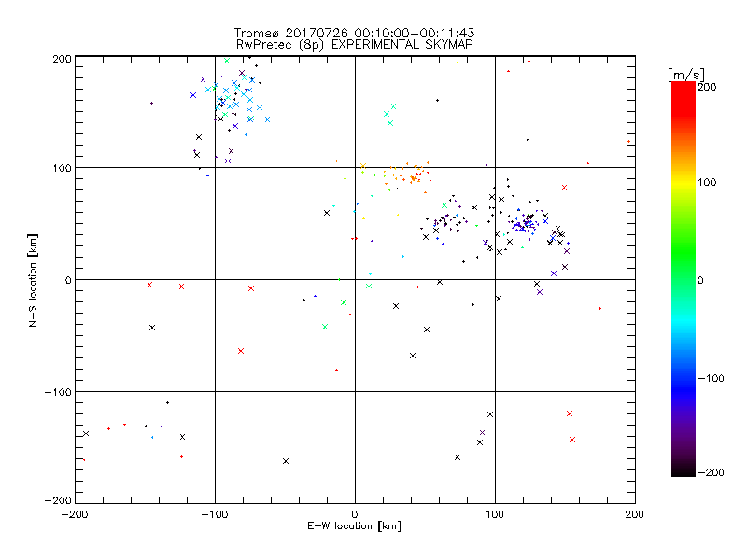This screenshot has height=560, width=747.
Task: Click the E-W axis tick label "0"
Action: pos(355,514)
